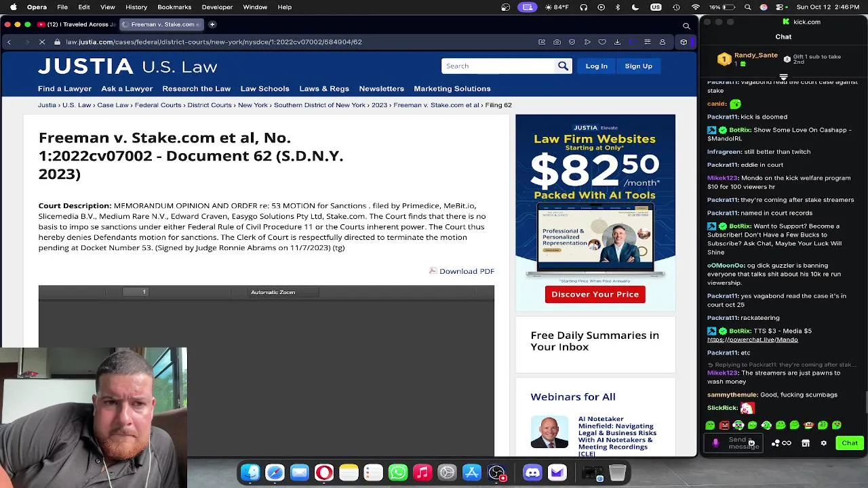The image size is (868, 488).
Task: Click Federal Courts breadcrumb link
Action: (x=158, y=105)
